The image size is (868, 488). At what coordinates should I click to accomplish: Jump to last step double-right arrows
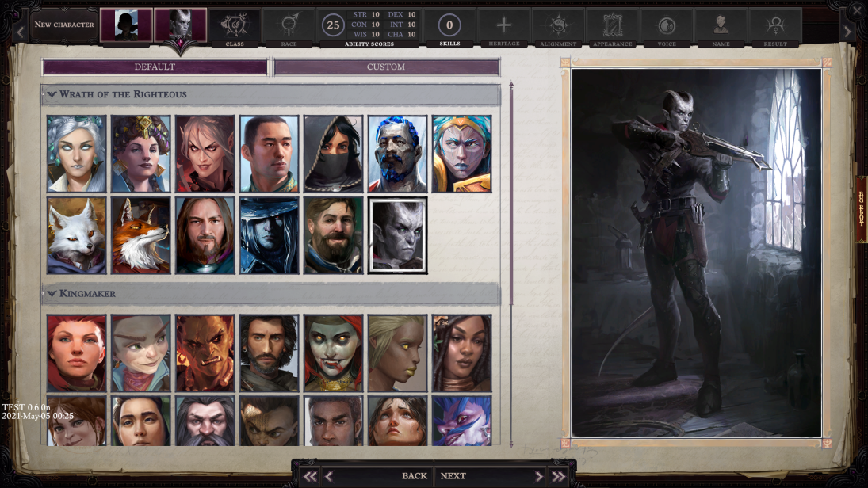[558, 476]
